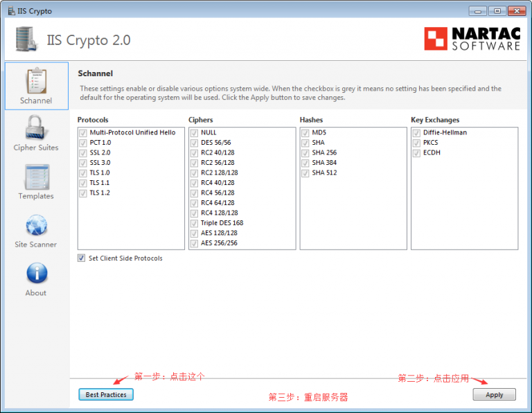Toggle the AES 256/256 cipher checkbox

(x=195, y=243)
